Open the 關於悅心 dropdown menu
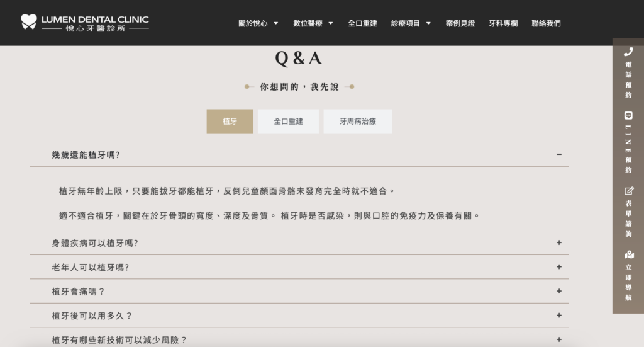This screenshot has height=347, width=644. pyautogui.click(x=253, y=23)
